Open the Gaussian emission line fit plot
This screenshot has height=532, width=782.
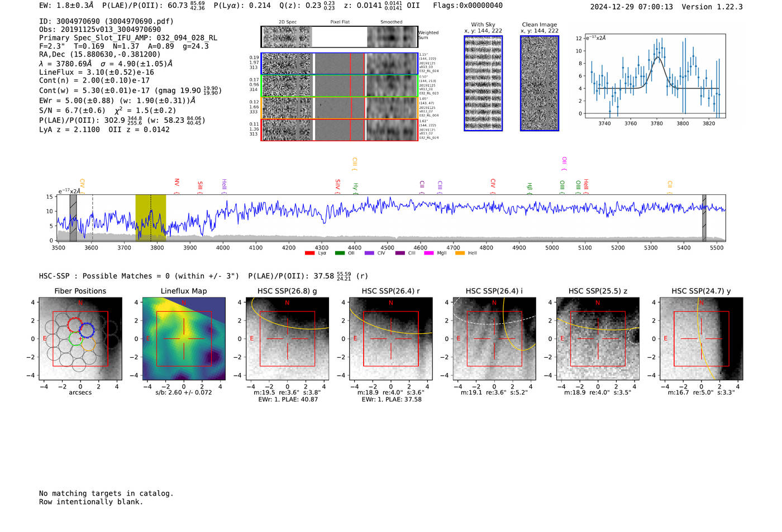coord(655,76)
